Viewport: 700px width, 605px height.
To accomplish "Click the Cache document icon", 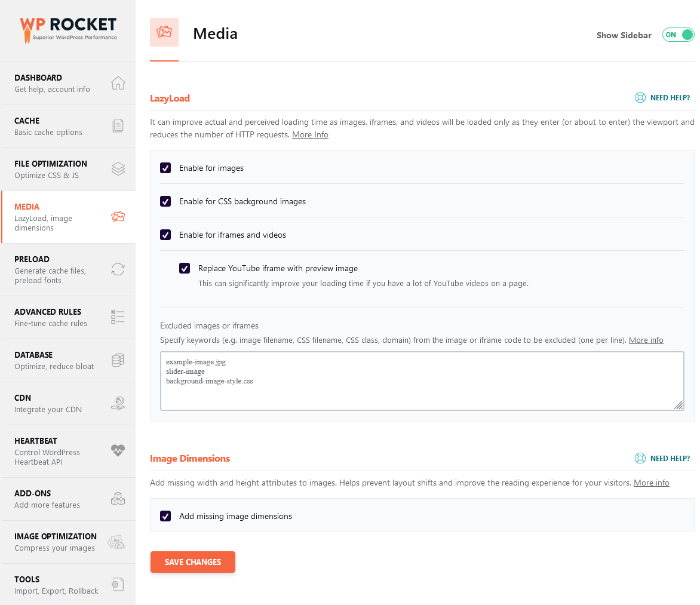I will click(x=118, y=126).
